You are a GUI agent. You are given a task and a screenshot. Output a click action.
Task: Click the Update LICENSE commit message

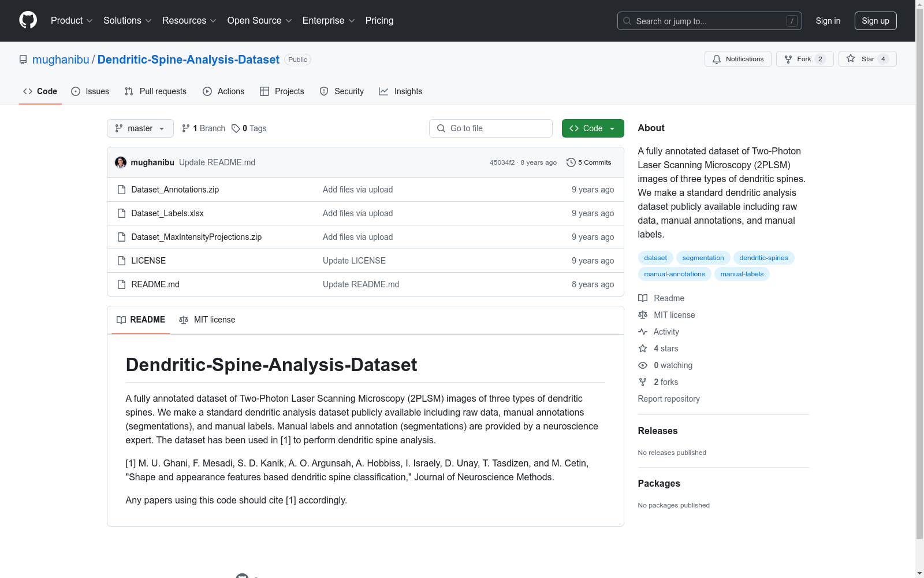click(354, 261)
